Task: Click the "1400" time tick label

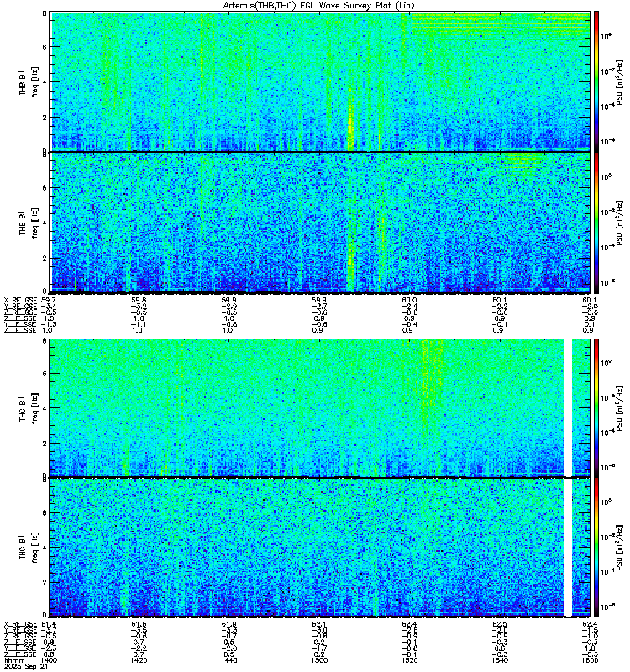Action: (49, 660)
